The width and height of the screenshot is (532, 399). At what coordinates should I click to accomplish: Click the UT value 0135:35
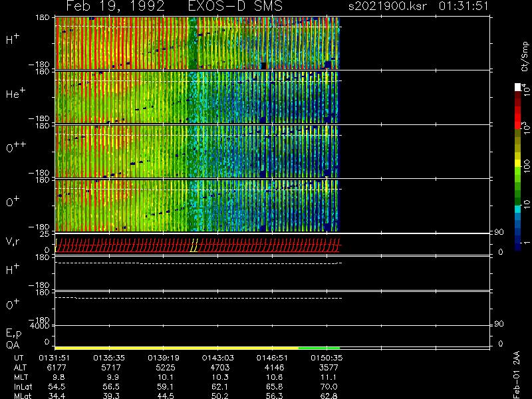(109, 358)
